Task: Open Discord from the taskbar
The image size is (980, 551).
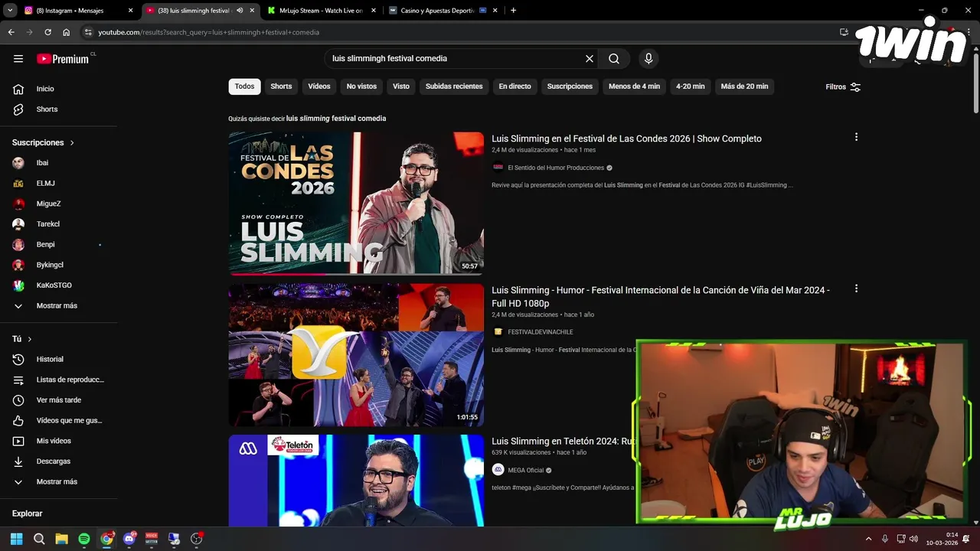Action: click(x=129, y=539)
